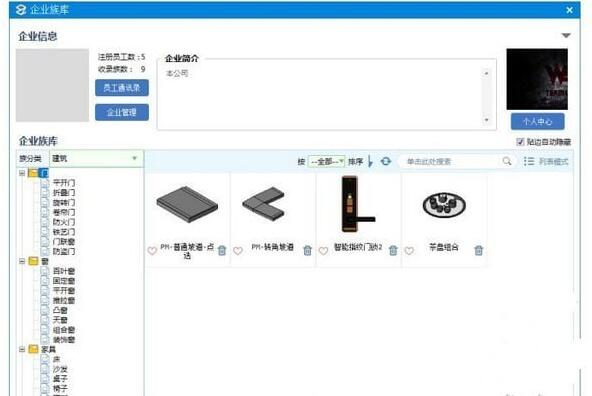Open the 智能指纹门锁2 door lock thumbnail
Image resolution: width=592 pixels, height=396 pixels.
coord(358,204)
